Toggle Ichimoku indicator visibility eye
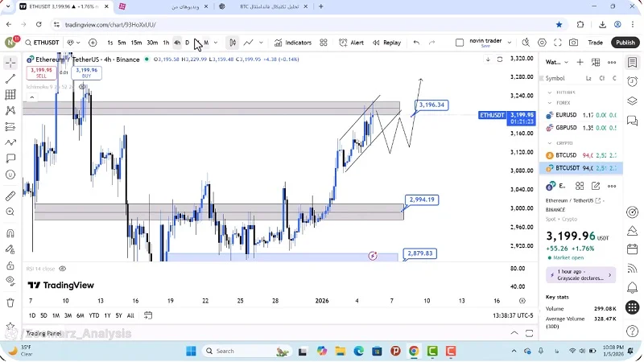Screen dimensions: 644x362 (x=82, y=87)
